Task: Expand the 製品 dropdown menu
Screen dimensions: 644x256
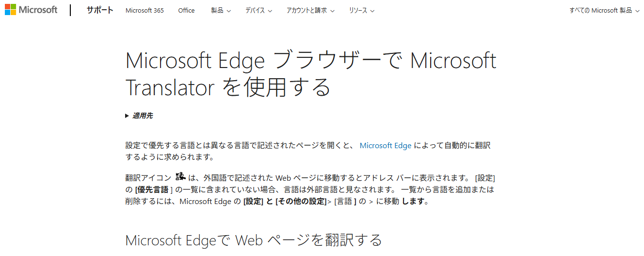Action: click(x=221, y=11)
